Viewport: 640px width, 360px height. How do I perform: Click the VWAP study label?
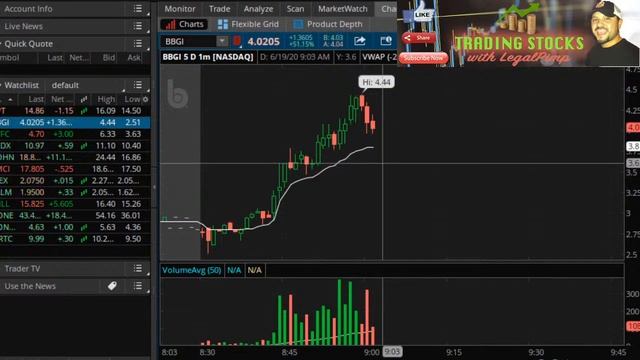pyautogui.click(x=379, y=57)
